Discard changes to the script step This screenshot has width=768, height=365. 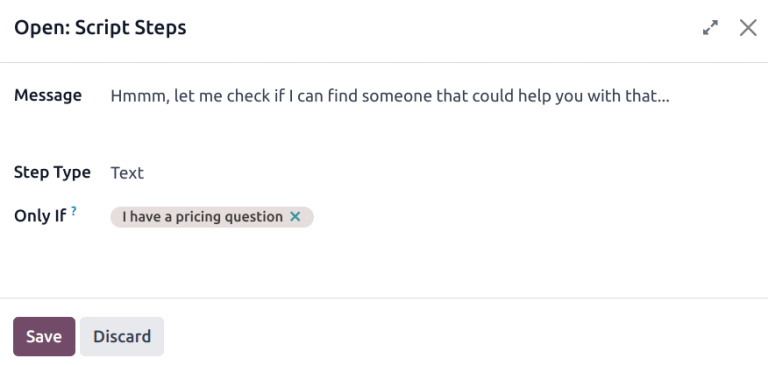click(122, 337)
